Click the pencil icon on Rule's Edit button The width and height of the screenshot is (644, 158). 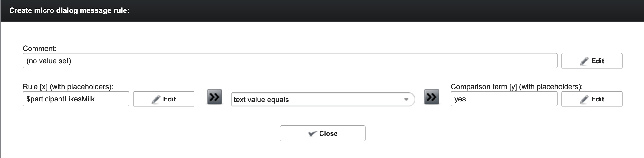pyautogui.click(x=156, y=99)
